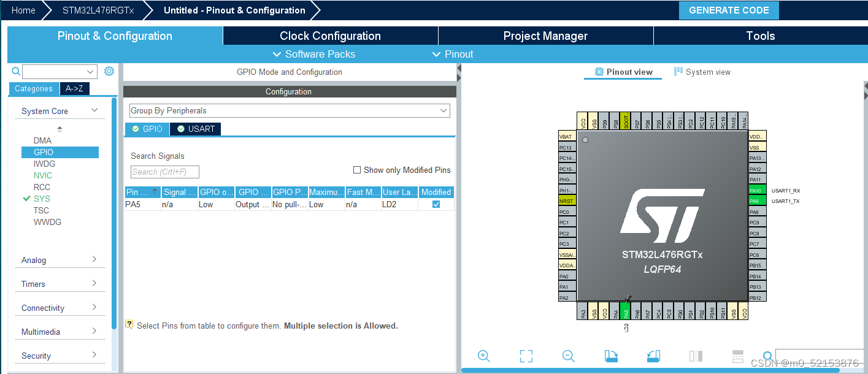Open the Pinout dropdown menu

(x=453, y=54)
